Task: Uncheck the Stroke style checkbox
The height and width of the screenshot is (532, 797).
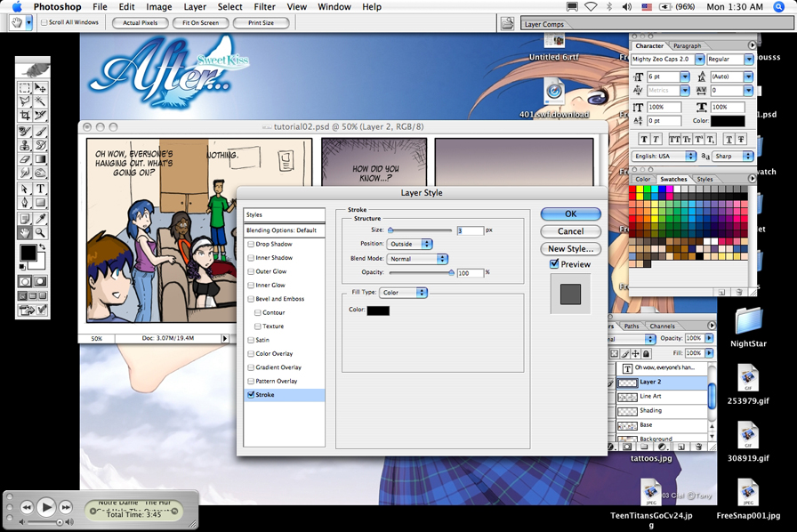Action: [251, 395]
